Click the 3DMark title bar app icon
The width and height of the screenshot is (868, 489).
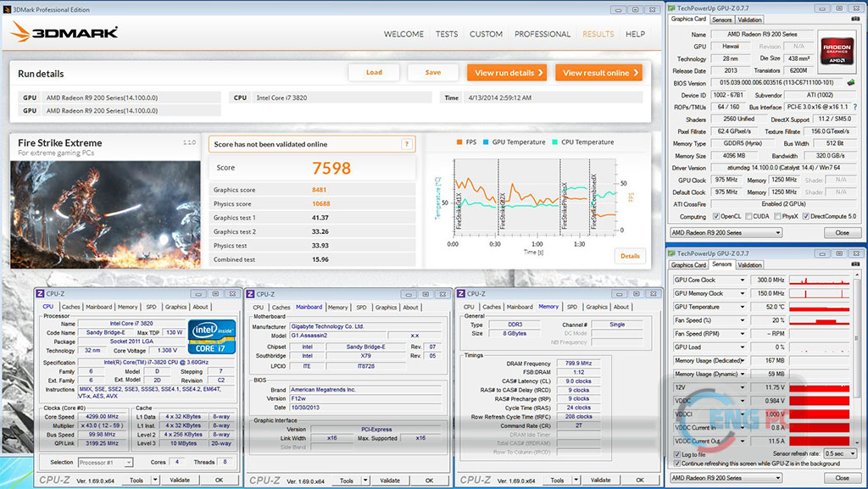[7, 9]
